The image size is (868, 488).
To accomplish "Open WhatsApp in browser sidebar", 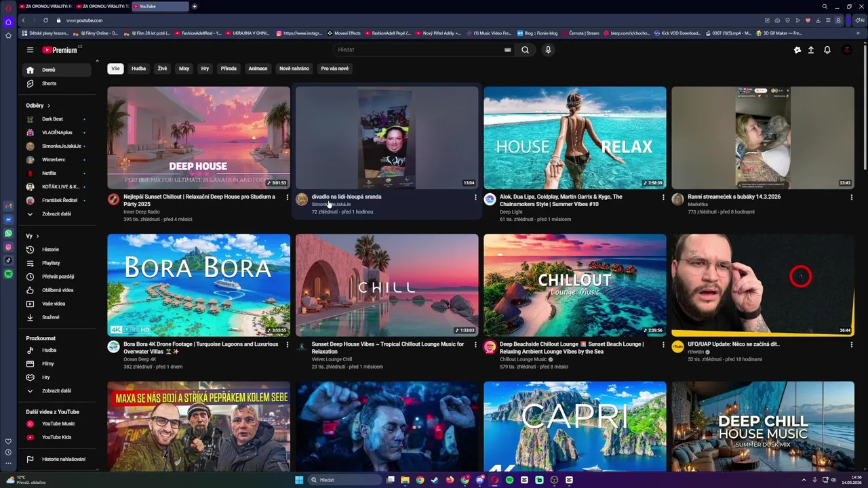I will pos(8,233).
